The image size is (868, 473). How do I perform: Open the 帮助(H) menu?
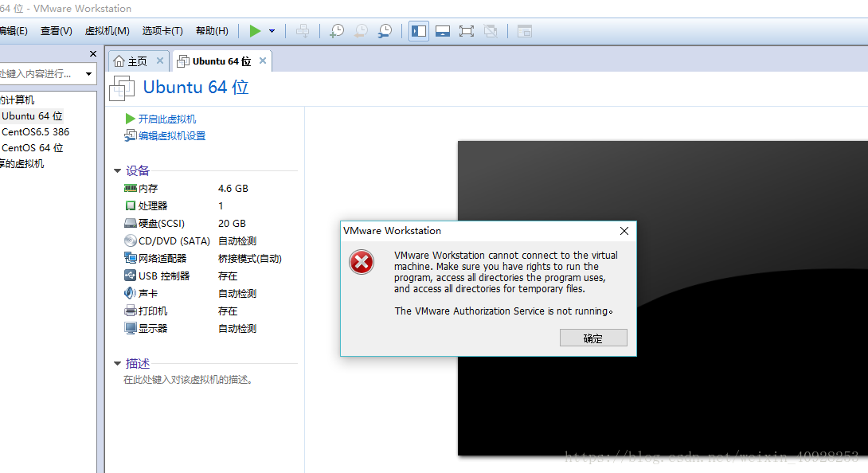(212, 31)
